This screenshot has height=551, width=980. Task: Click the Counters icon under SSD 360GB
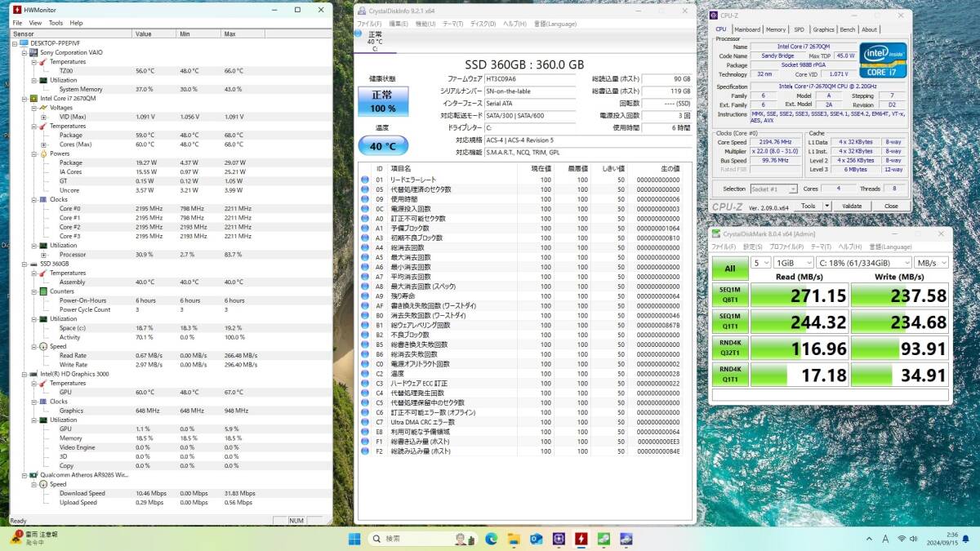43,291
